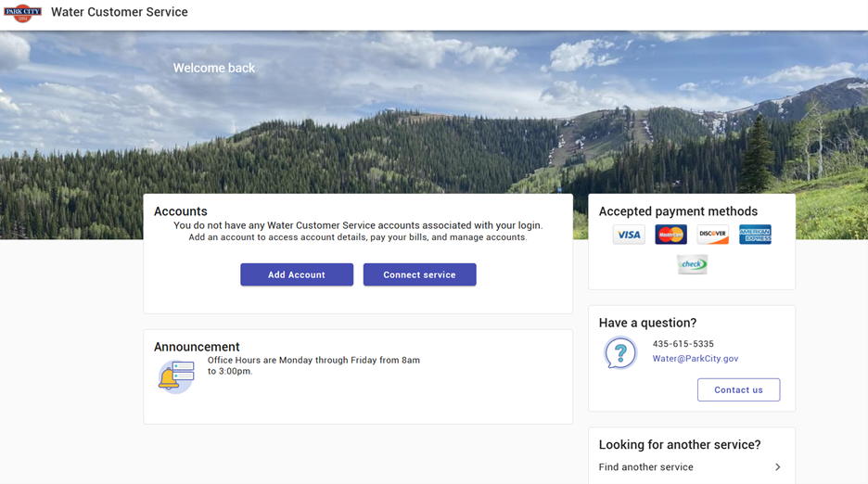Click the Discover card icon

[713, 235]
